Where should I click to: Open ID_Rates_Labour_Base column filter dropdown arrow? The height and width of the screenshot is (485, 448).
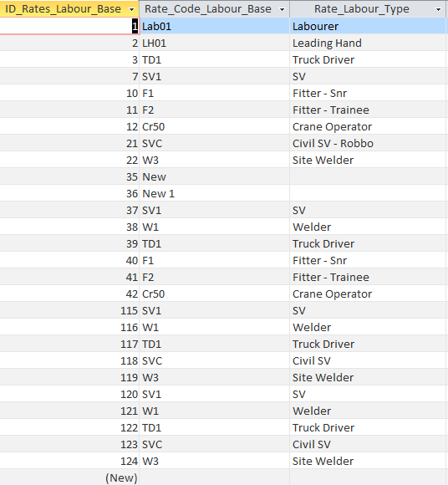coord(132,9)
